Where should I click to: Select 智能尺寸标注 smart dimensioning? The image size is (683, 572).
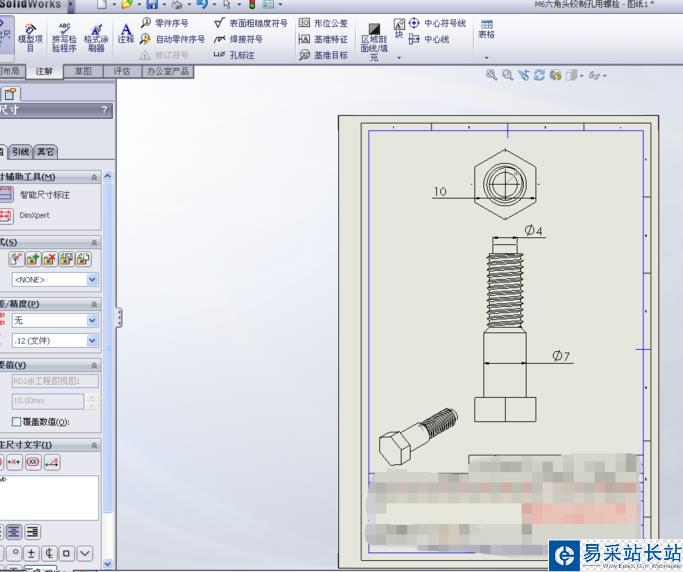tap(36, 194)
